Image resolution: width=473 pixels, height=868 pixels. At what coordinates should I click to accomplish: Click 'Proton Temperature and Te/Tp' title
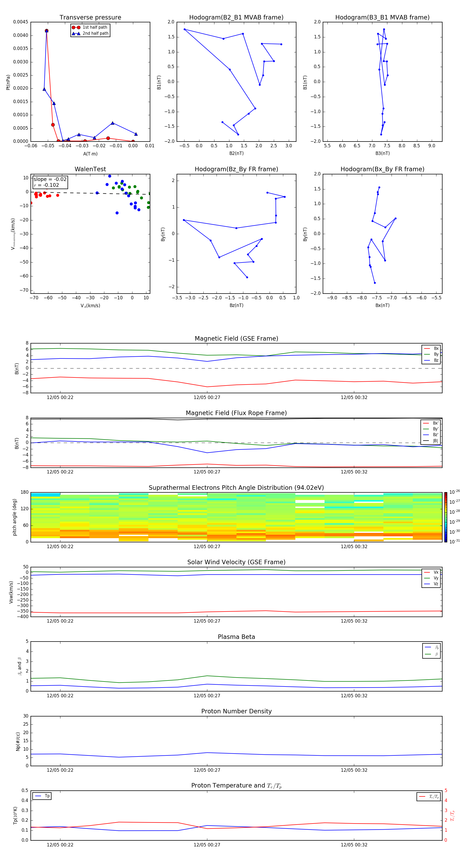236,786
